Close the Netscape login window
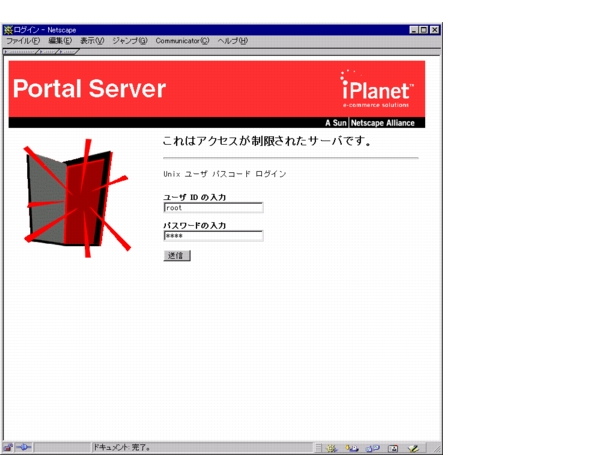 click(435, 30)
